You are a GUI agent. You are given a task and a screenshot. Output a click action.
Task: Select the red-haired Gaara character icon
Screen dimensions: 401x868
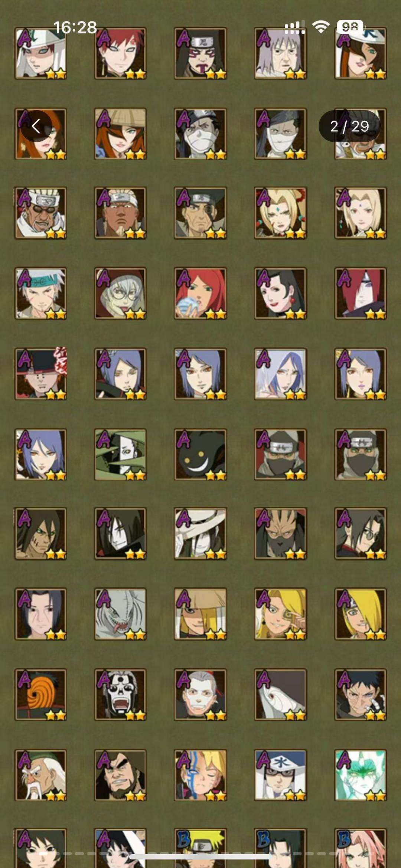pyautogui.click(x=120, y=53)
